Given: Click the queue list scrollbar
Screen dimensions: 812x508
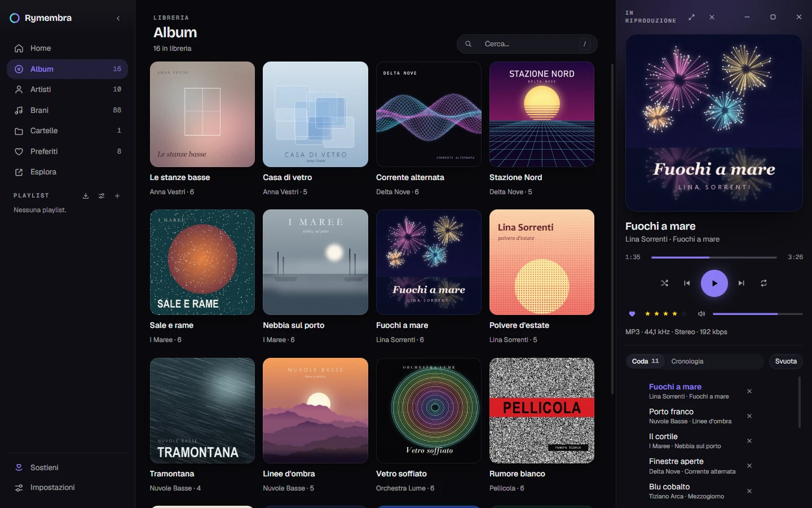Looking at the screenshot, I should click(x=800, y=402).
